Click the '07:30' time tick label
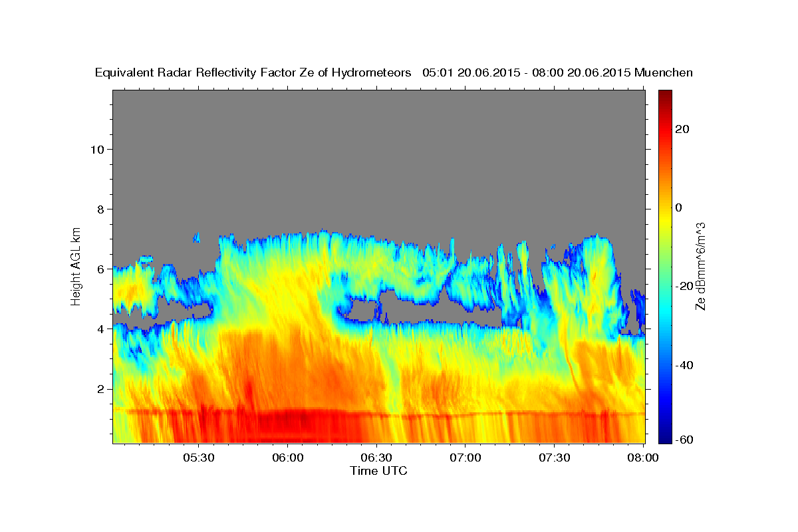The height and width of the screenshot is (532, 798). coord(555,458)
